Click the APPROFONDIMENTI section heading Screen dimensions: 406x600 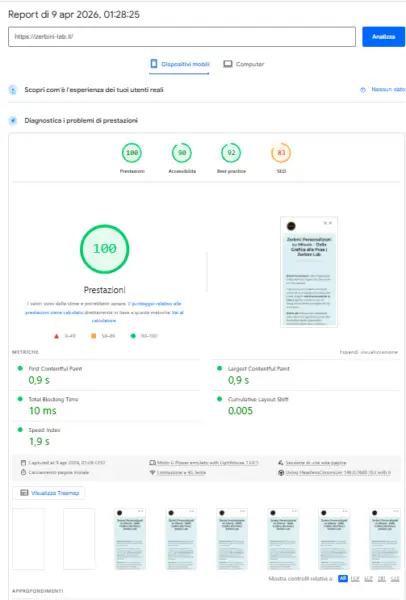(38, 591)
